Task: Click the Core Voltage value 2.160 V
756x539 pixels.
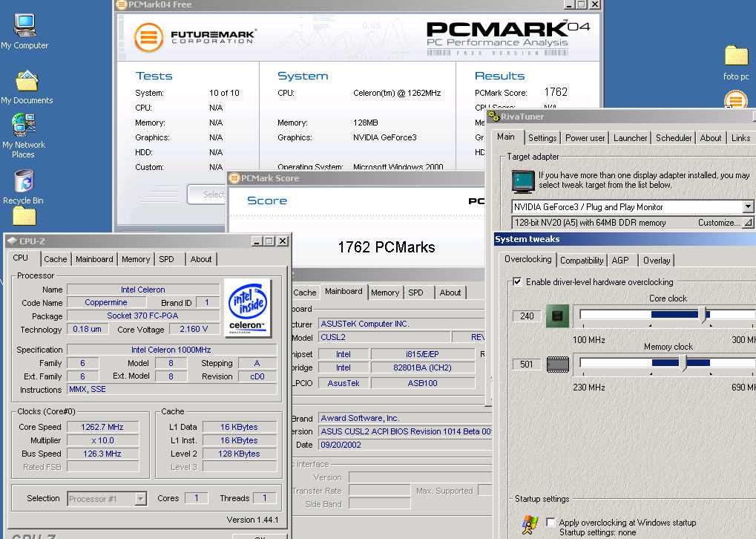Action: [194, 329]
